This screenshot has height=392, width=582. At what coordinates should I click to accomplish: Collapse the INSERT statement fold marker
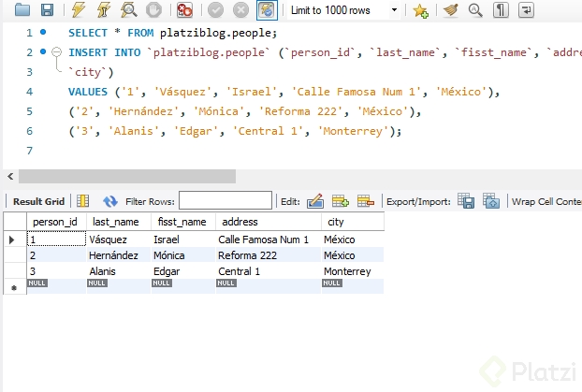[x=56, y=51]
